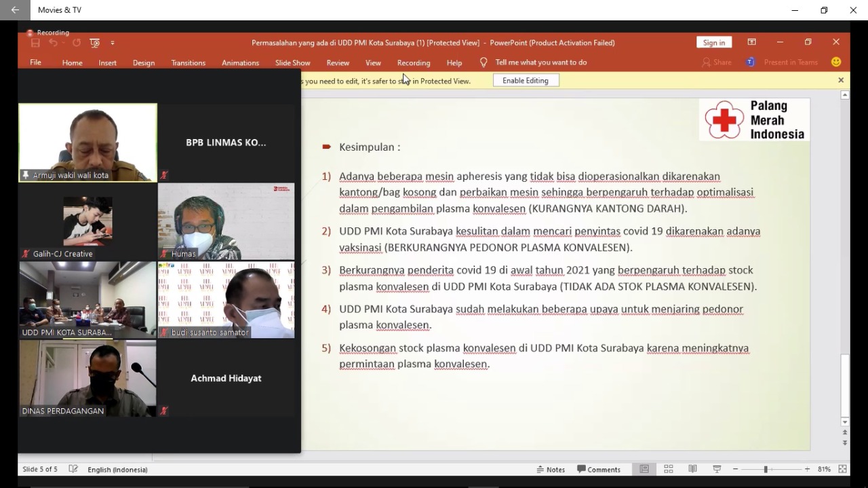The image size is (868, 488).
Task: Open Customize Quick Access Toolbar dropdown
Action: [x=113, y=43]
